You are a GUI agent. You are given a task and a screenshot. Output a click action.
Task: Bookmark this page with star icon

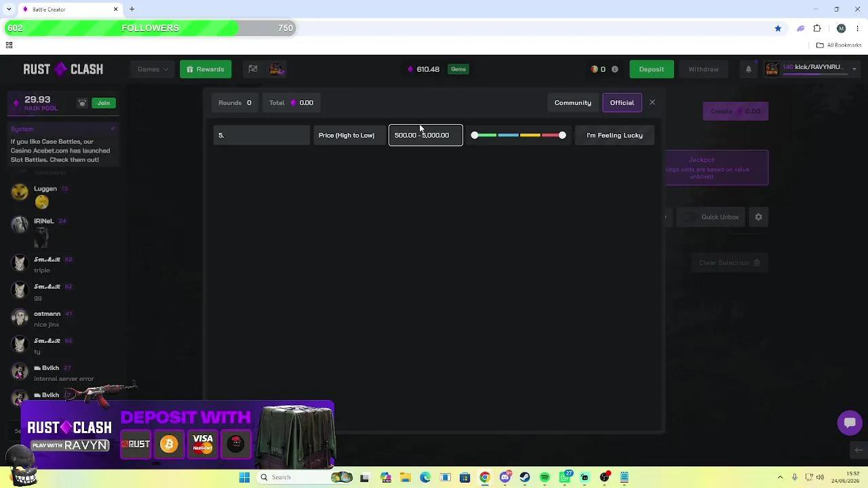tap(778, 28)
